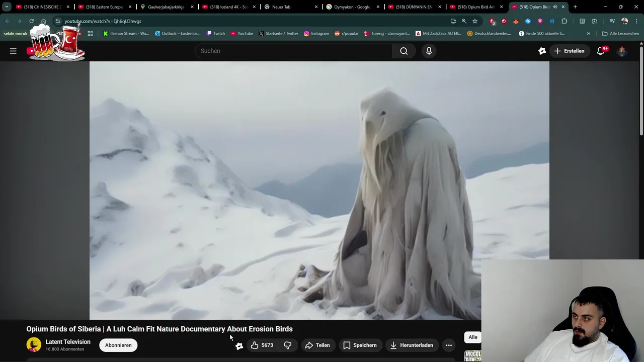The image size is (644, 362).
Task: Open the YouTube hamburger guide menu
Action: (x=13, y=51)
